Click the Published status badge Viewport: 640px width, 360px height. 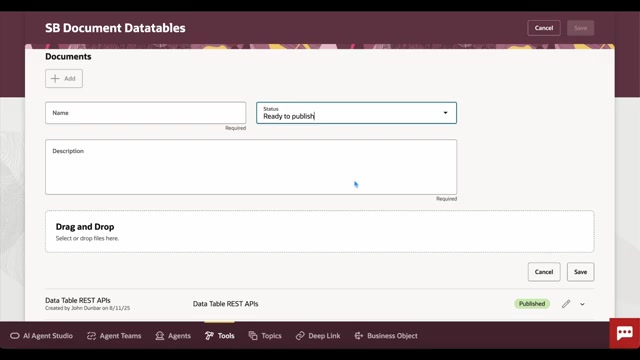[532, 304]
